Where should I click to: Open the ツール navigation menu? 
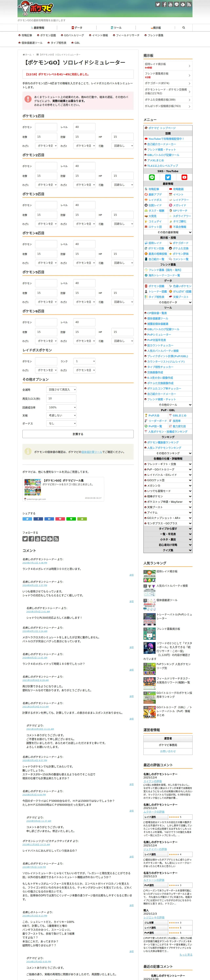tap(116, 28)
